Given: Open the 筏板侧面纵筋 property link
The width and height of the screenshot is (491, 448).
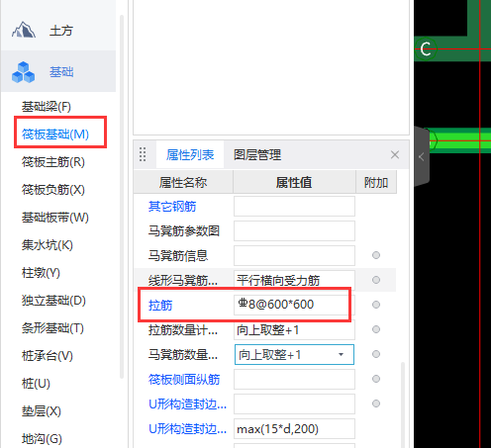Looking at the screenshot, I should pos(184,379).
